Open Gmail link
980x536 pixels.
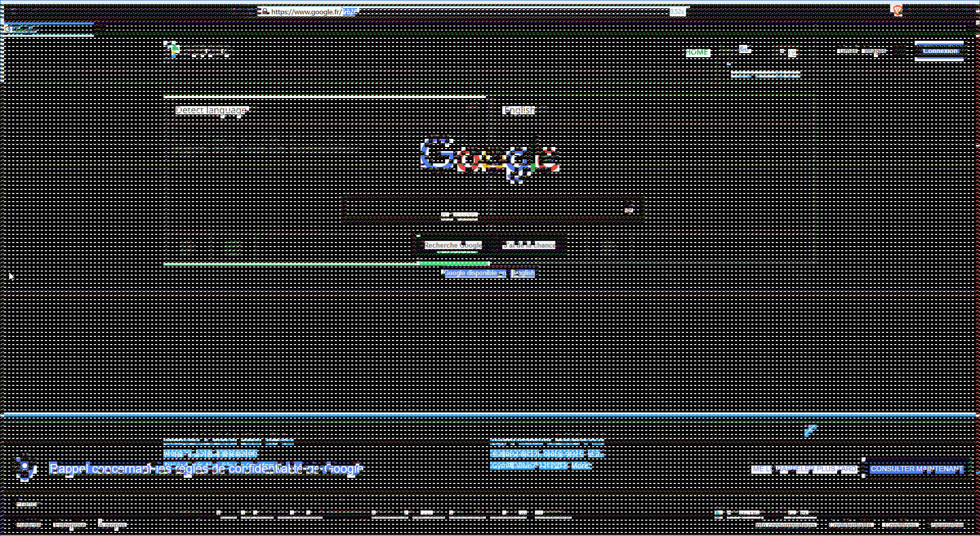[848, 51]
